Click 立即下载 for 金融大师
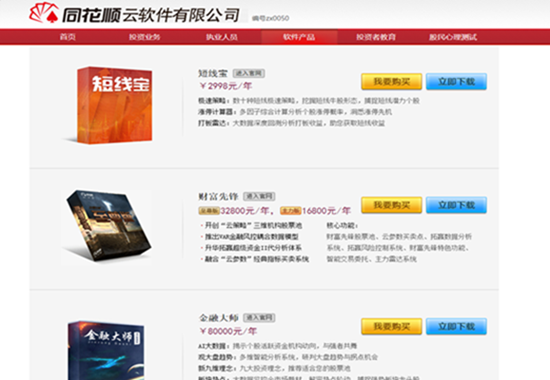Screen dimensions: 550x380 tap(456, 326)
